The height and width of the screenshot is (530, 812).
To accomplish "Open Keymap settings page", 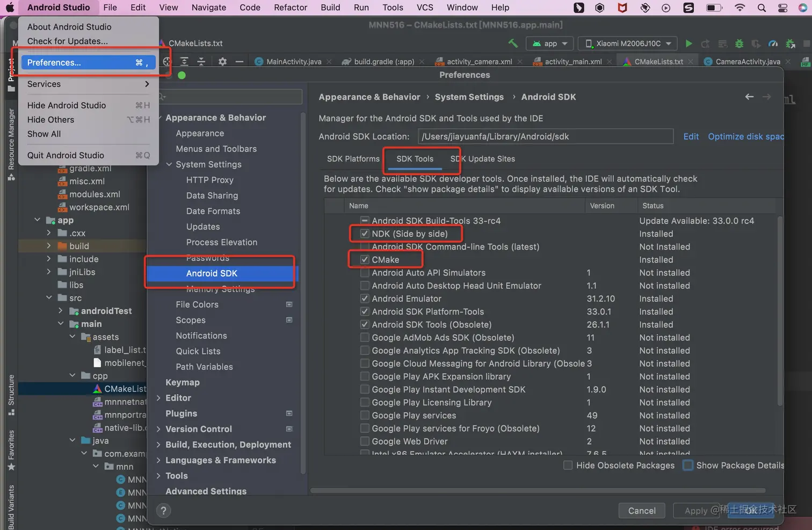I will [x=183, y=382].
